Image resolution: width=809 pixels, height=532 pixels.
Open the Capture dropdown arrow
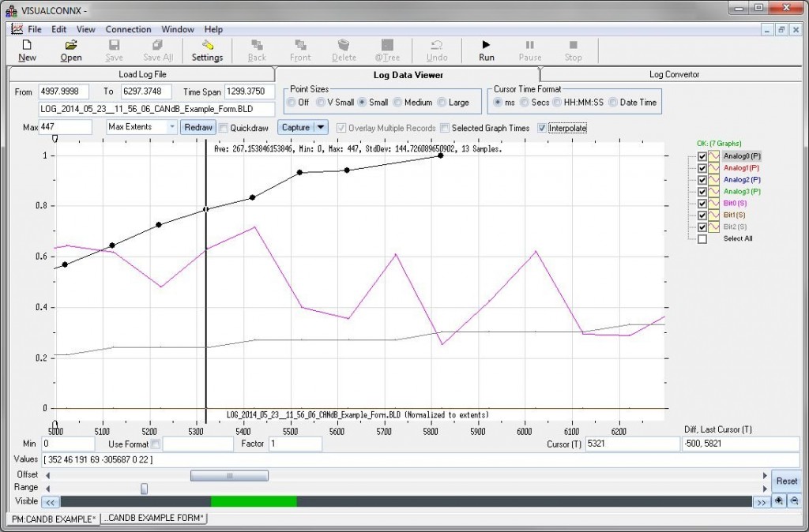click(x=318, y=127)
